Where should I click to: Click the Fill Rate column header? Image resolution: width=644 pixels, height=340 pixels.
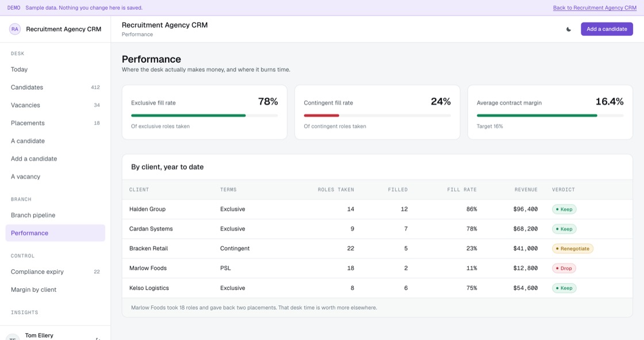[x=462, y=189]
